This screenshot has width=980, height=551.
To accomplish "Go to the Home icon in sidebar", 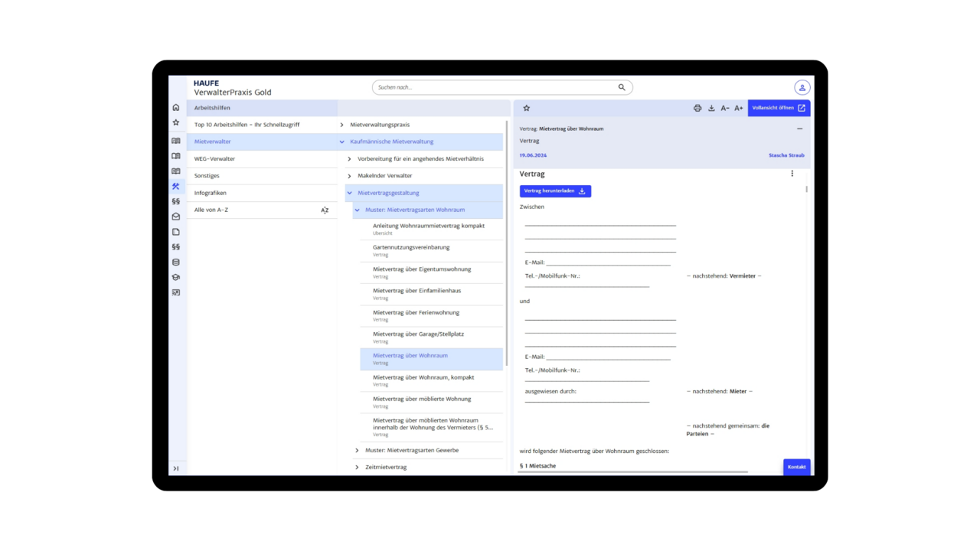I will point(176,108).
